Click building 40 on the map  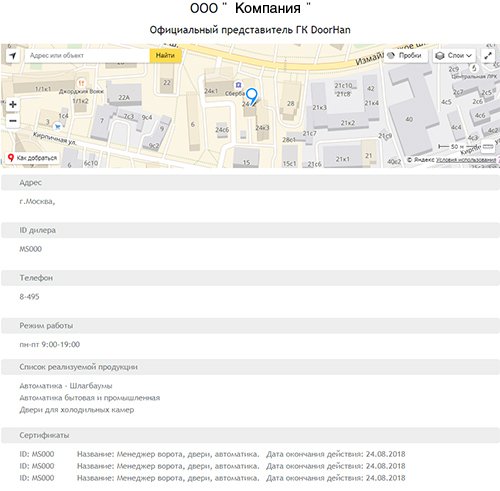[409, 119]
